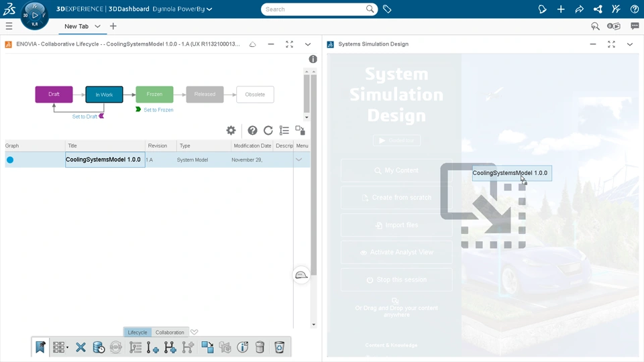The image size is (644, 362).
Task: Toggle the video display icon under the top bar
Action: click(x=614, y=26)
